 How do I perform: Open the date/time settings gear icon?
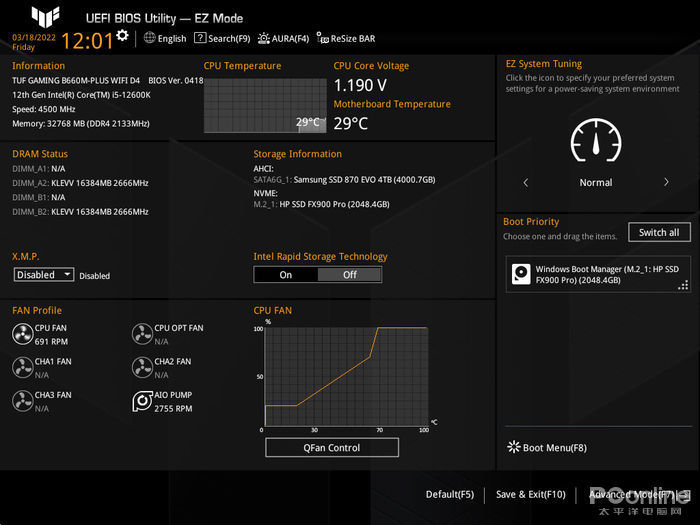[x=122, y=36]
